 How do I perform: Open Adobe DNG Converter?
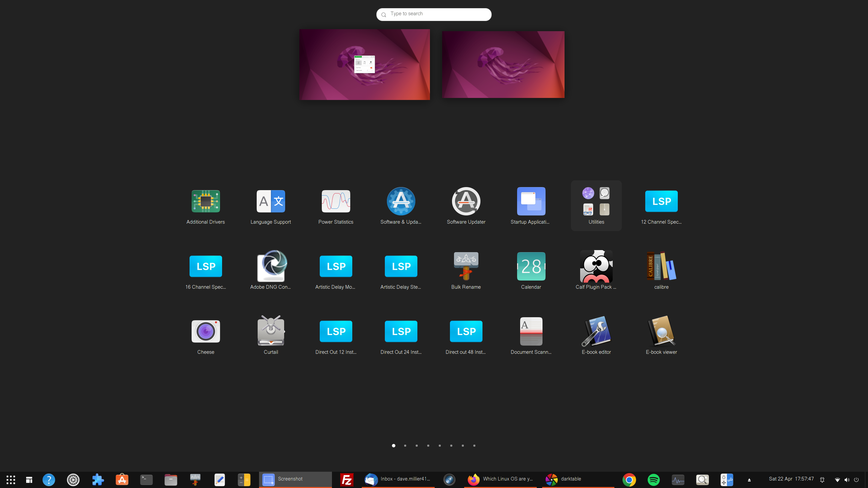tap(271, 266)
